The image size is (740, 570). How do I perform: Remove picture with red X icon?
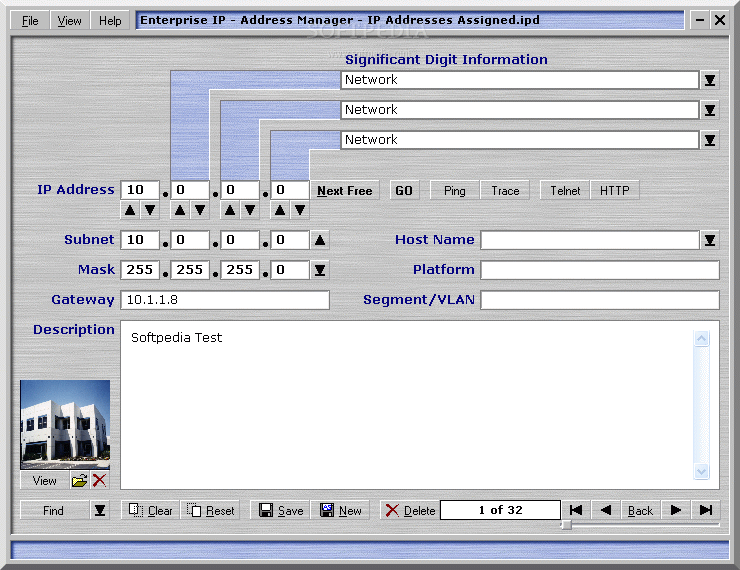click(99, 481)
